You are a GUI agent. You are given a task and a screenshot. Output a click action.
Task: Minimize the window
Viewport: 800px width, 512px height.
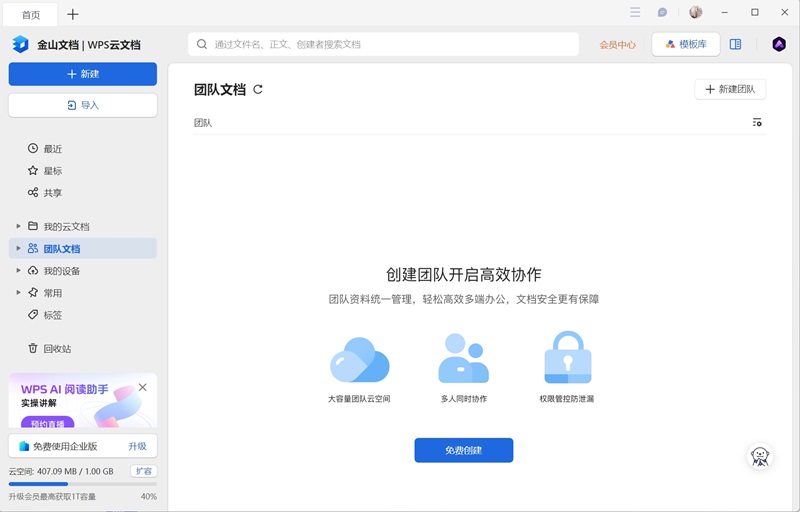point(724,12)
